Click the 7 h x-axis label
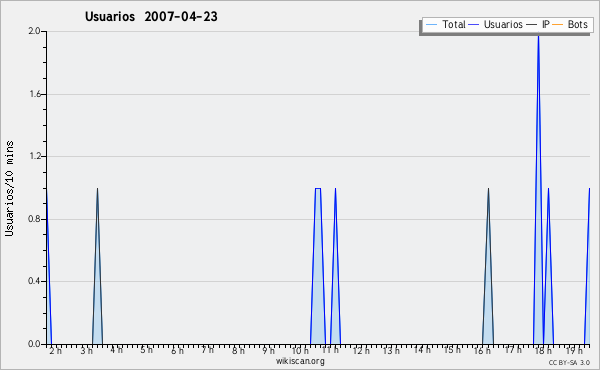The width and height of the screenshot is (600, 370). [208, 350]
